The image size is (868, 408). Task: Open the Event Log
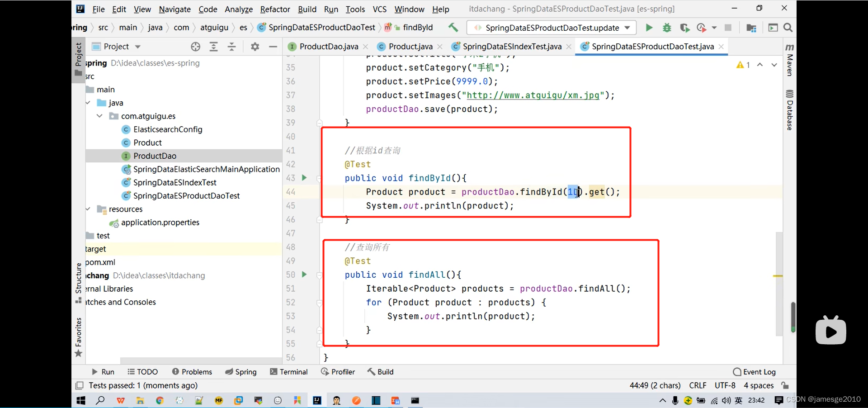[754, 372]
